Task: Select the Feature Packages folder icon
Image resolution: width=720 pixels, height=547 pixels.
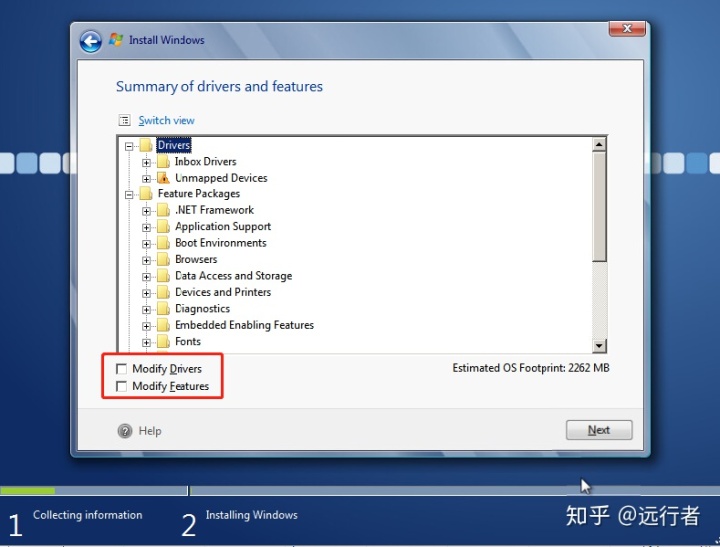Action: (x=146, y=194)
